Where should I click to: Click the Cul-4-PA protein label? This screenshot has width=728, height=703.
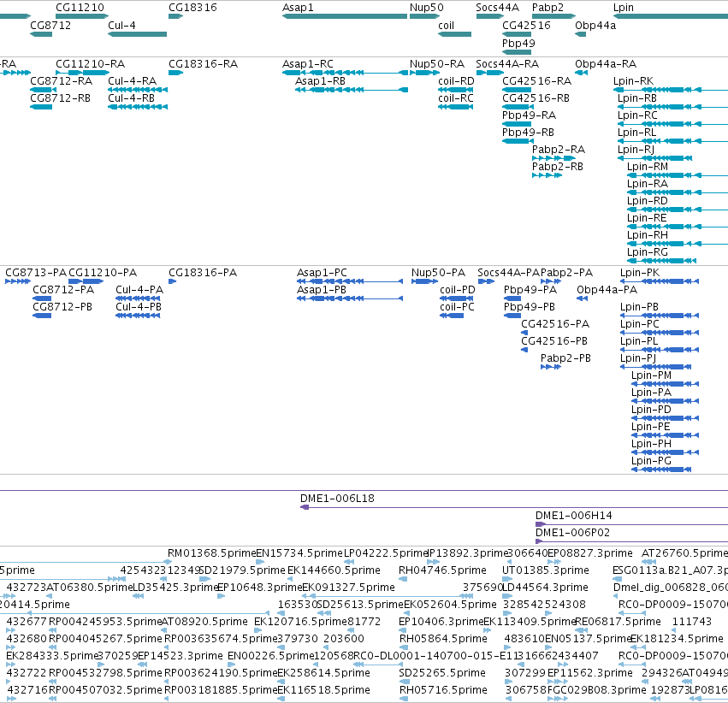coord(139,290)
